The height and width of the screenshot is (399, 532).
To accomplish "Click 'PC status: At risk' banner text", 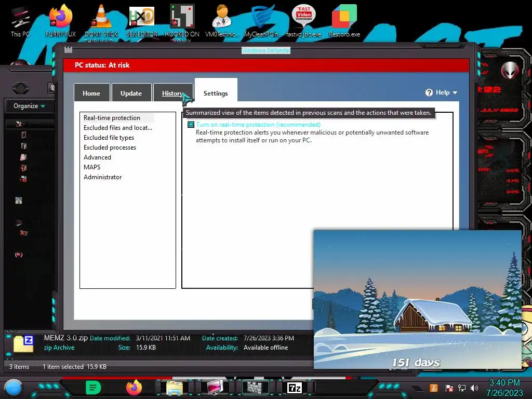I will (102, 65).
